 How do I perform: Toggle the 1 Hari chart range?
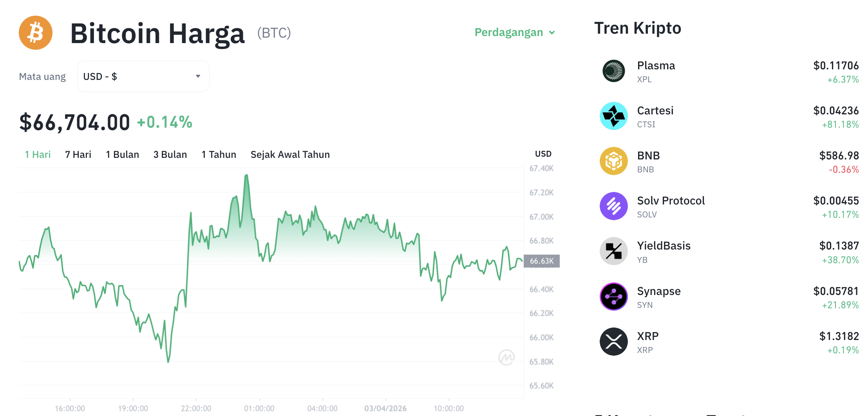click(37, 154)
